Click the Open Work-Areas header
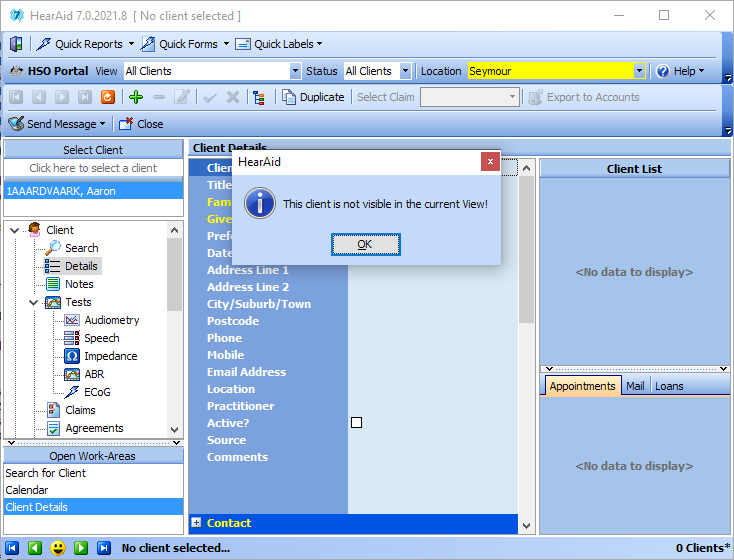Viewport: 734px width, 560px height. click(x=93, y=456)
